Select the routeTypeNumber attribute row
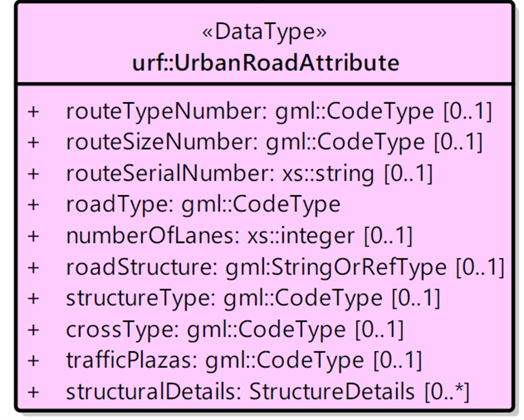 [260, 111]
